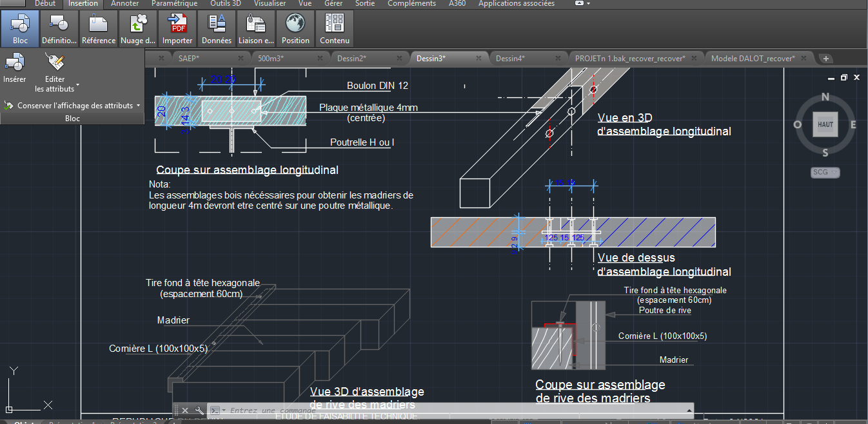The image size is (868, 424).
Task: Select the Insertion ribbon tab
Action: (x=83, y=4)
